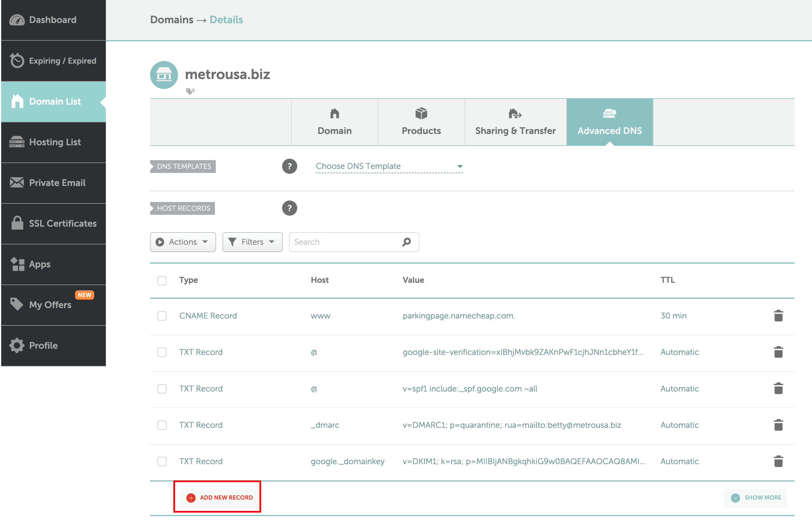This screenshot has width=812, height=526.
Task: Delete the CNAME www record trash icon
Action: 778,316
